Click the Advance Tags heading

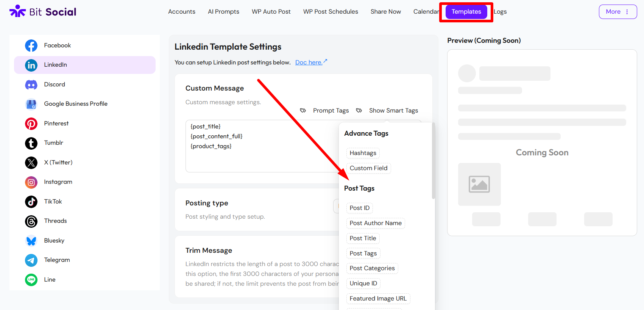pyautogui.click(x=366, y=133)
